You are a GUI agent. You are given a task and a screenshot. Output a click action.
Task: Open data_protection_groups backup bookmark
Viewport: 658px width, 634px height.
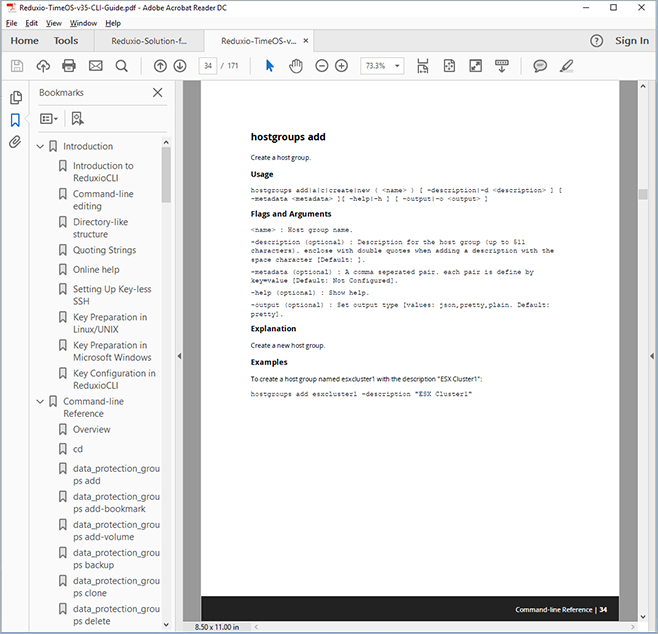coord(116,559)
